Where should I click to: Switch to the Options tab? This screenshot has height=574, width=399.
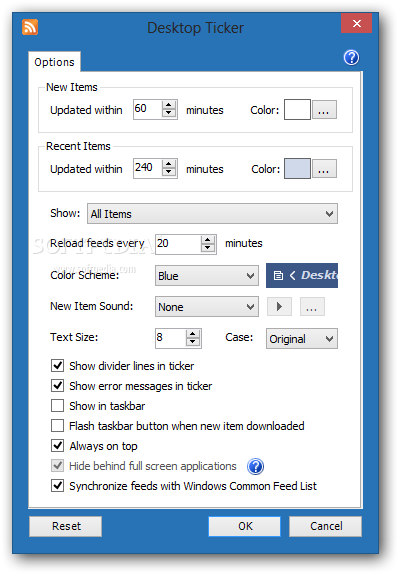click(x=54, y=62)
